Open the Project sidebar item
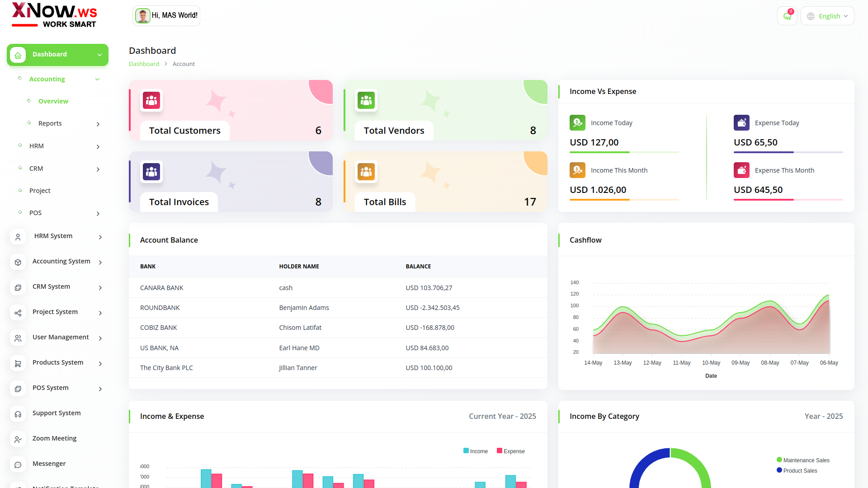 40,191
